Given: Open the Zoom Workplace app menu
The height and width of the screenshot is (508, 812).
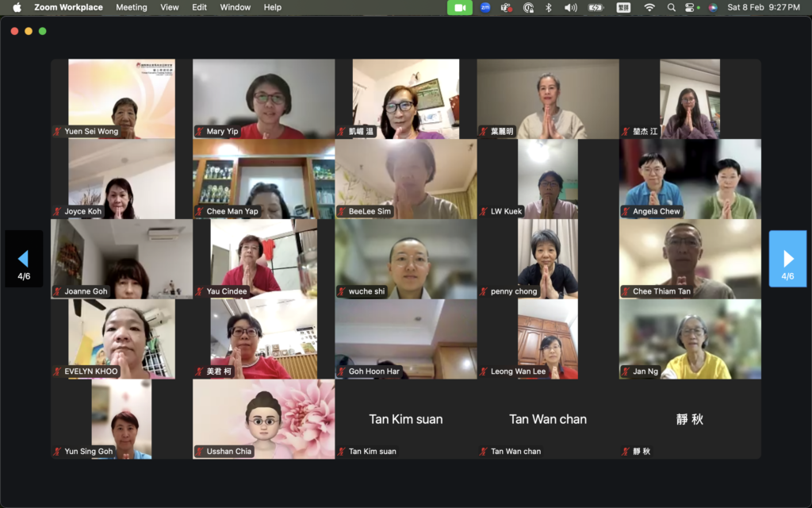Looking at the screenshot, I should 68,7.
